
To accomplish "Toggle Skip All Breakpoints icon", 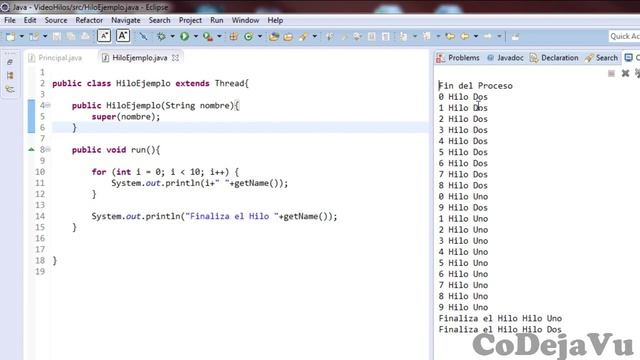I will [143, 37].
